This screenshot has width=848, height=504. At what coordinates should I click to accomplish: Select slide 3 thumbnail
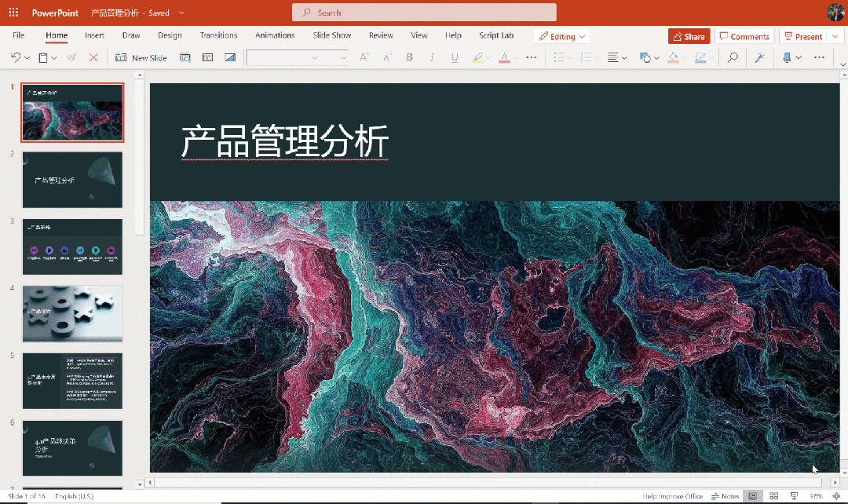point(72,247)
